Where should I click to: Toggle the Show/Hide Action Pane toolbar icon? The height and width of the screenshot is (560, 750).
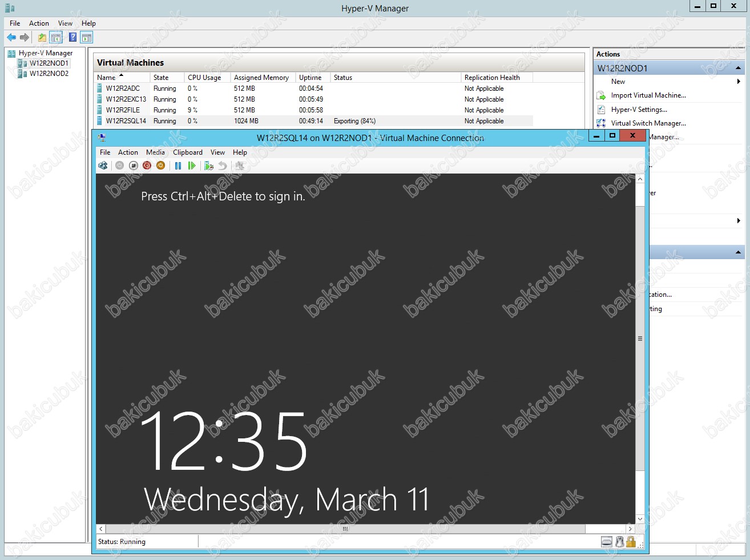[87, 38]
